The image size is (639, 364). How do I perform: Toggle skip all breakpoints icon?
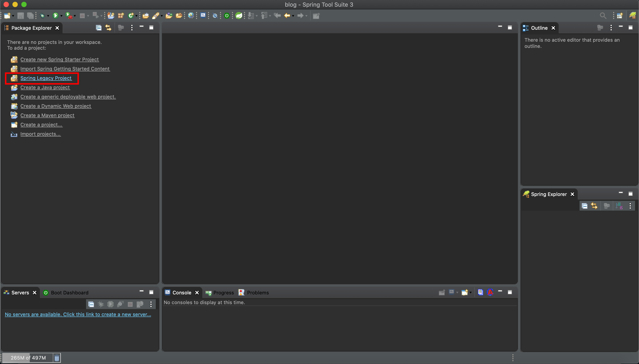click(215, 16)
